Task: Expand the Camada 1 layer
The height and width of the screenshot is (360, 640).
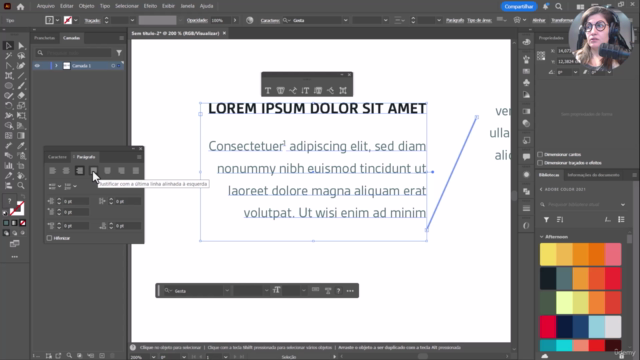Action: click(x=56, y=66)
